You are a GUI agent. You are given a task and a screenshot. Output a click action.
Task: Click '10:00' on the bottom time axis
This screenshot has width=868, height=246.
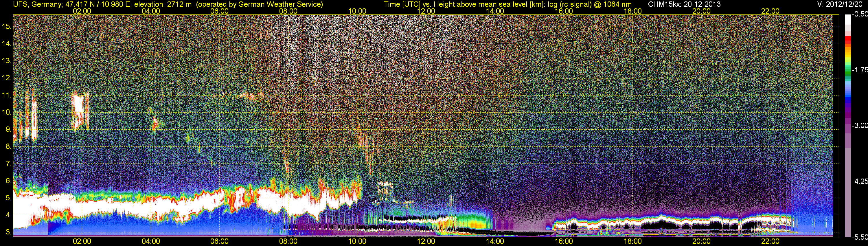pos(357,241)
